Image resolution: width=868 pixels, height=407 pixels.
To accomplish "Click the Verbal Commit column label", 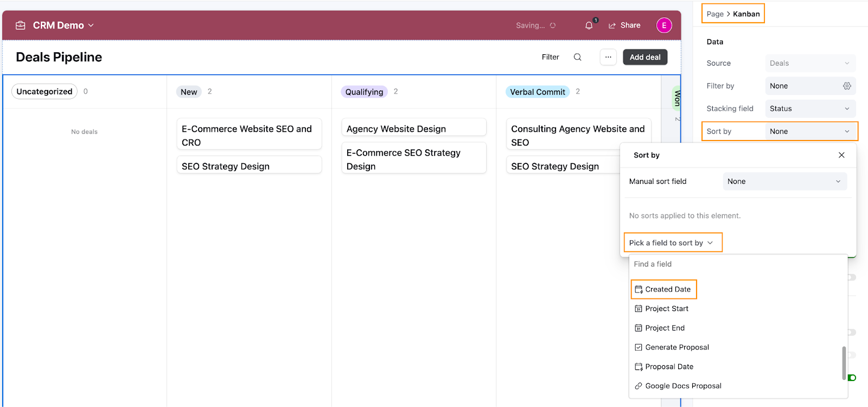I will point(538,92).
